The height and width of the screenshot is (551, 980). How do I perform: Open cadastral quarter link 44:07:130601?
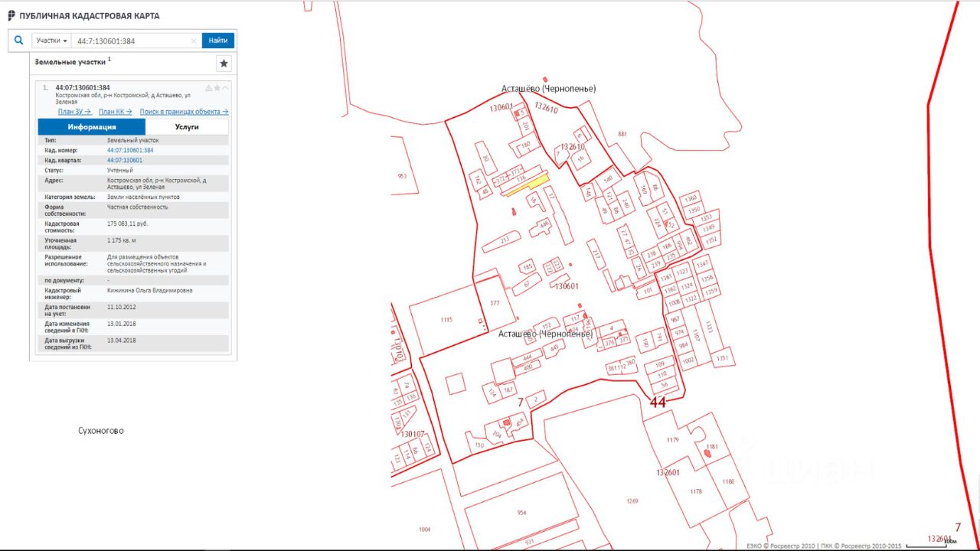(125, 160)
